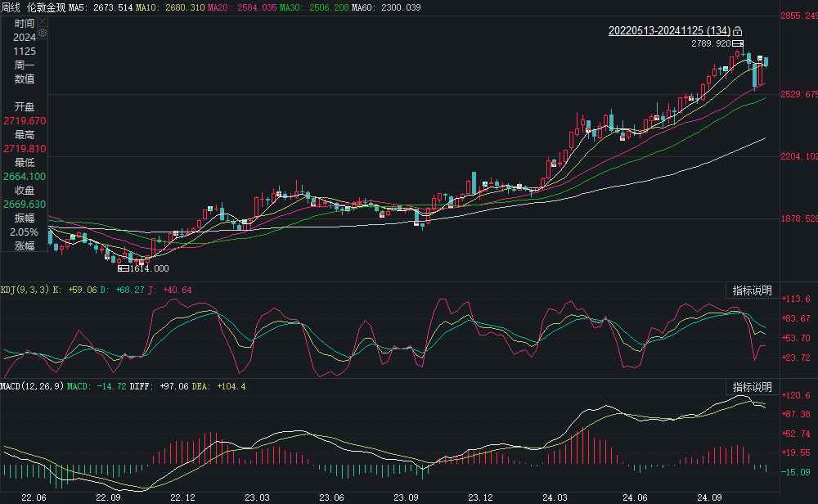
Task: Open info panel settings gear
Action: pos(43,33)
